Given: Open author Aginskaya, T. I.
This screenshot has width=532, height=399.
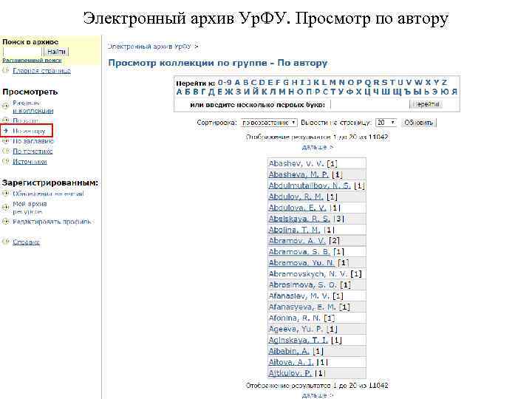Looking at the screenshot, I should click(x=299, y=340).
